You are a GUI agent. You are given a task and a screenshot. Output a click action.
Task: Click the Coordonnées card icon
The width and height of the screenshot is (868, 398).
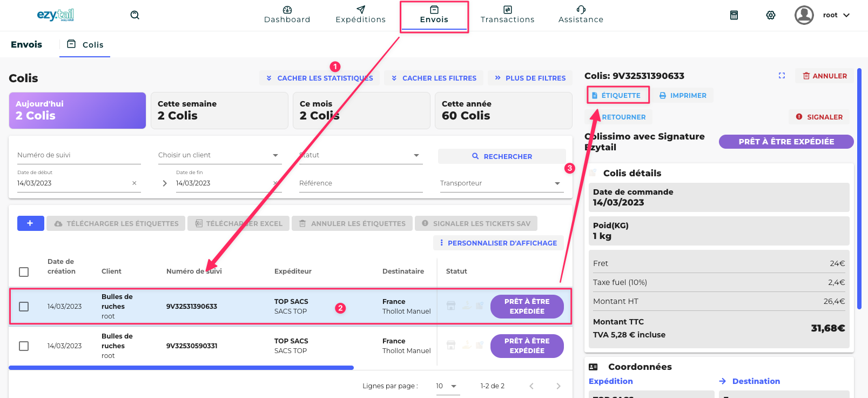(x=593, y=367)
